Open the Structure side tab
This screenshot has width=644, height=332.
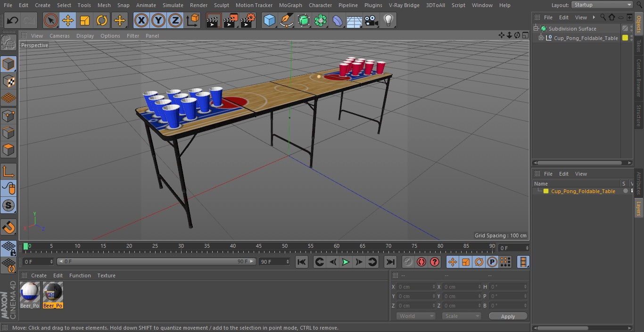click(639, 116)
